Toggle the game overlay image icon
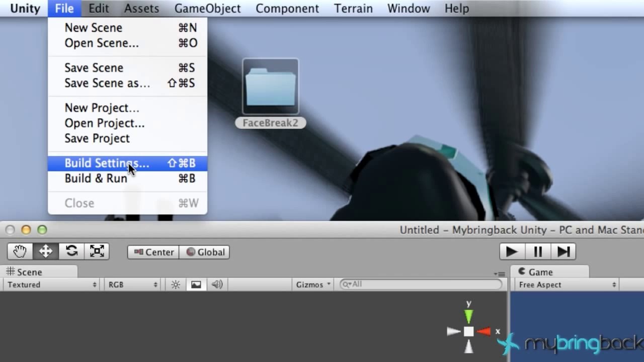 click(x=196, y=285)
